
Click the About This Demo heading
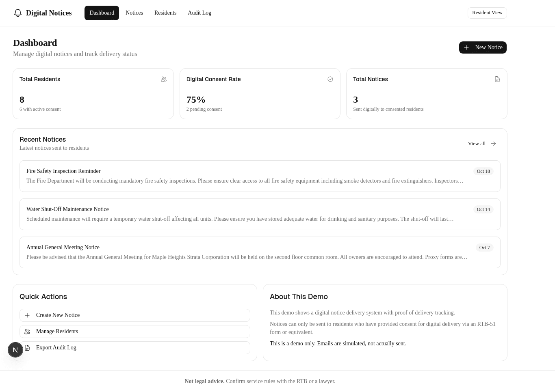pos(299,297)
